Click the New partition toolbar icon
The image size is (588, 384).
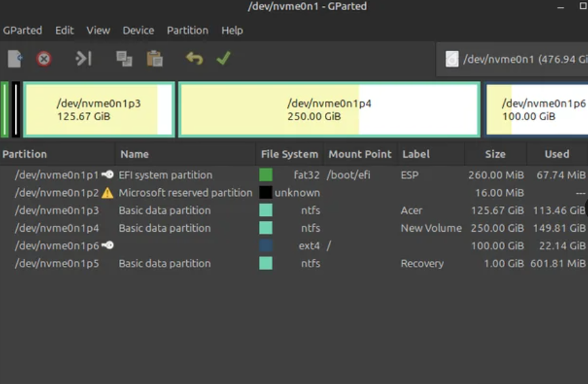[x=15, y=59]
